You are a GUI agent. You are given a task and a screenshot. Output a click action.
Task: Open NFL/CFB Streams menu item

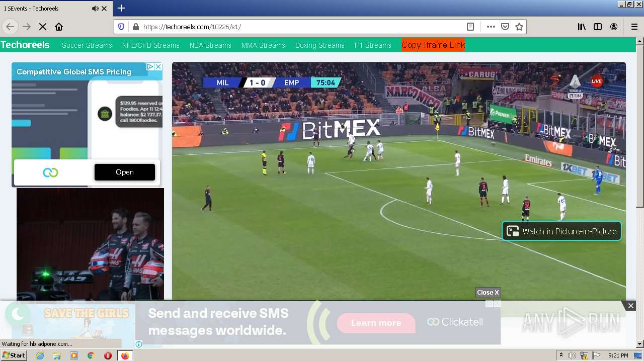pyautogui.click(x=151, y=45)
